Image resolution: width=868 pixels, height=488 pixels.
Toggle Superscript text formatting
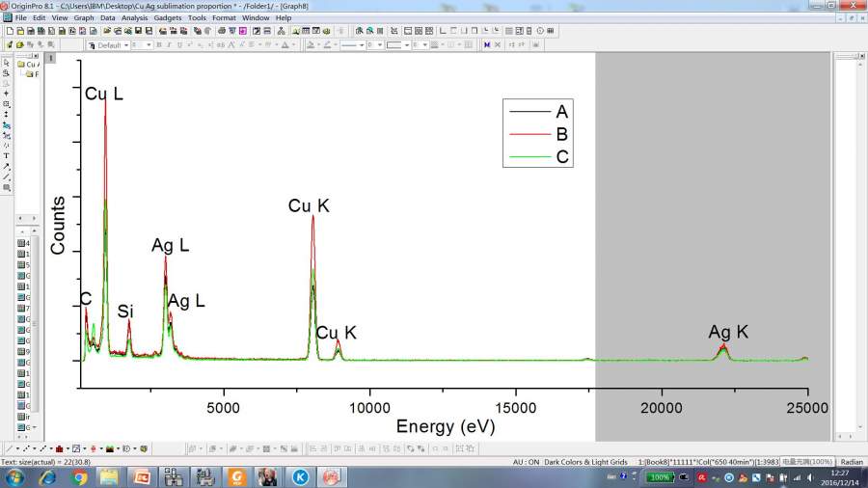190,44
